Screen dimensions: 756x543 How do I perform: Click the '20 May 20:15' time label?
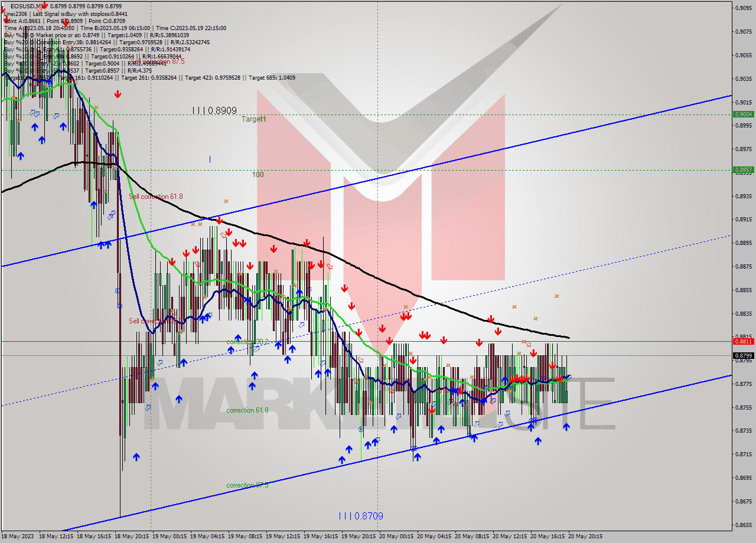(585, 537)
